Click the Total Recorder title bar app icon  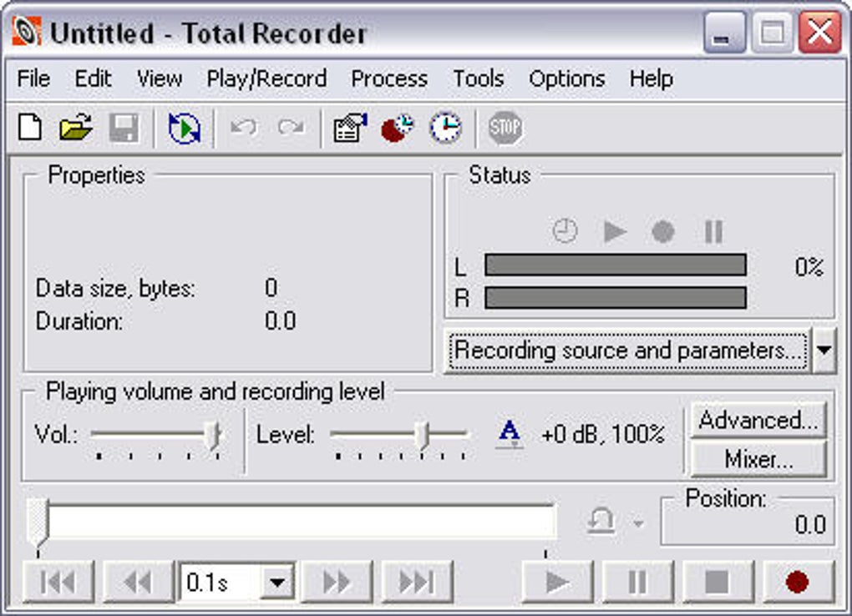[27, 32]
